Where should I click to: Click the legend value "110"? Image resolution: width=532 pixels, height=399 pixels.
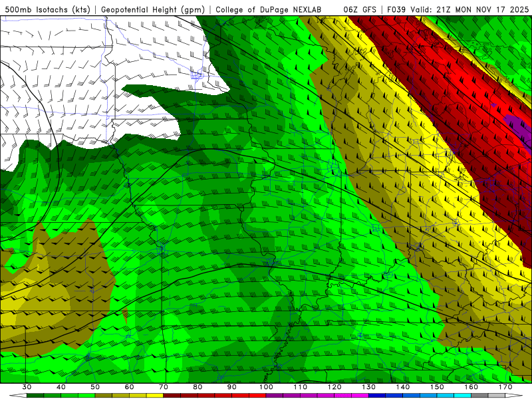pos(301,387)
